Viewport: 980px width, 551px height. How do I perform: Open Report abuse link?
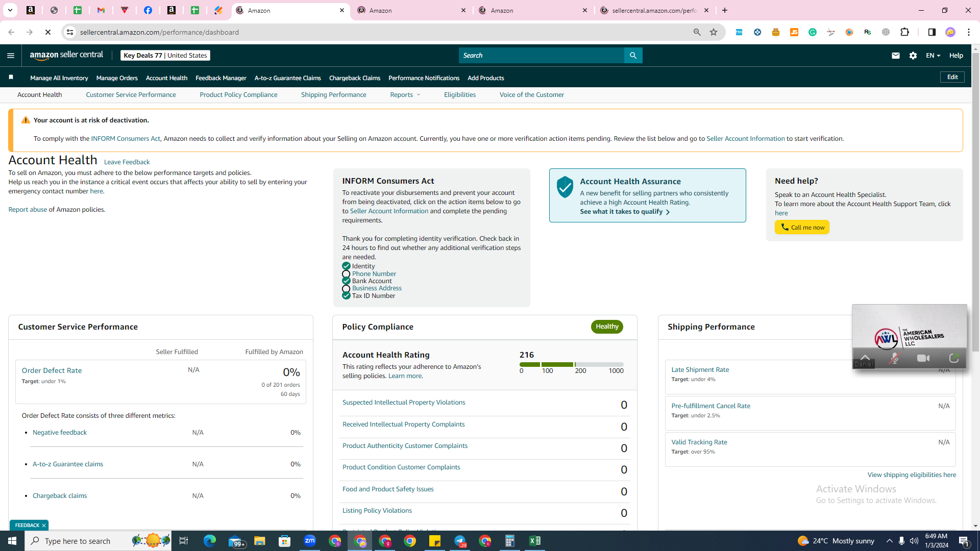tap(28, 210)
